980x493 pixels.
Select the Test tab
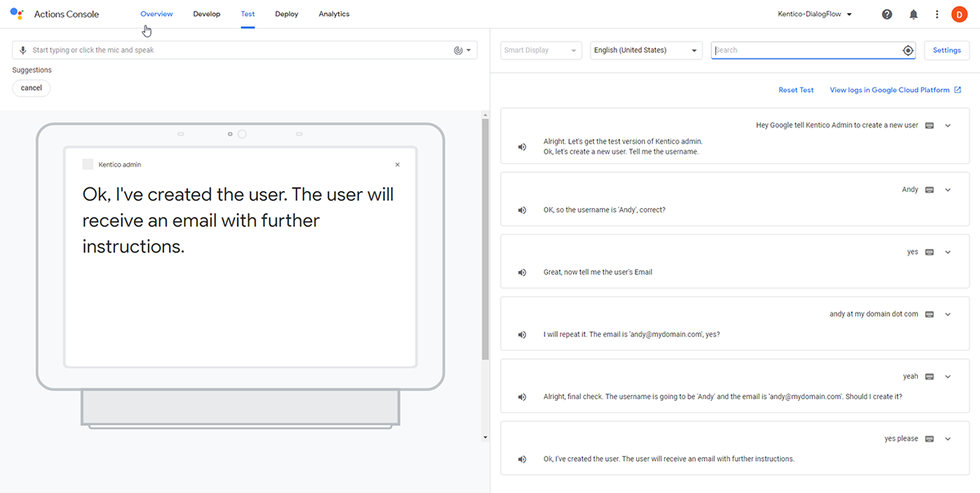pos(247,14)
